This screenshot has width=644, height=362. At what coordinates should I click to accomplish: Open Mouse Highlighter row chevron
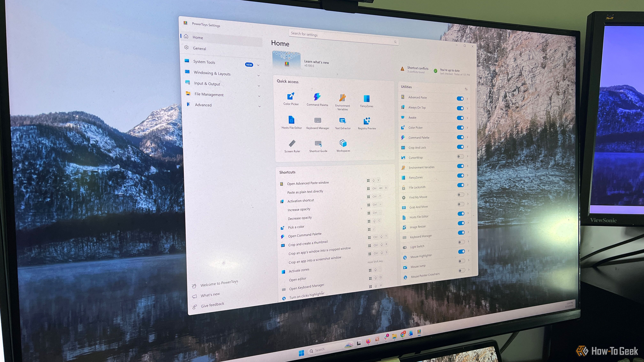468,251
